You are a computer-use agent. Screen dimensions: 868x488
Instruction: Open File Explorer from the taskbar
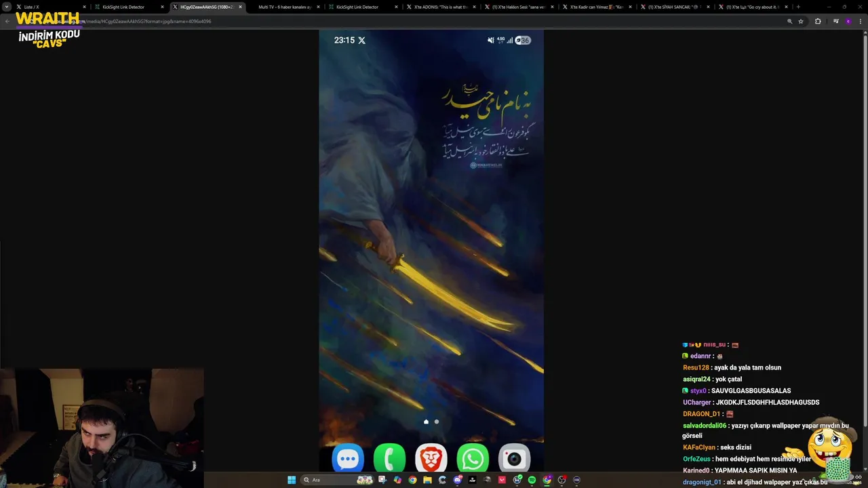427,480
